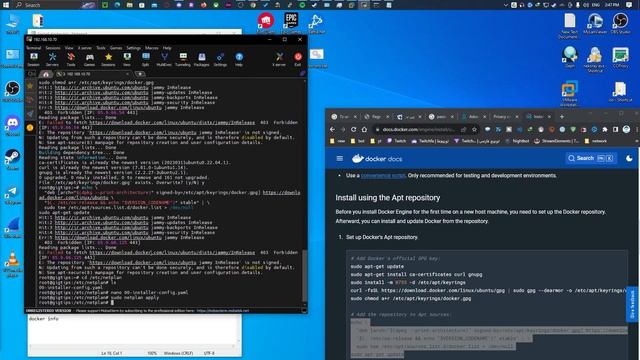
Task: Open the Telegram desktop icon
Action: coord(12,194)
